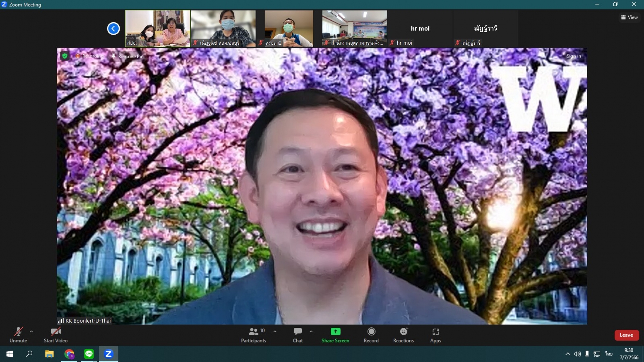Open volume control in tray

pyautogui.click(x=578, y=354)
